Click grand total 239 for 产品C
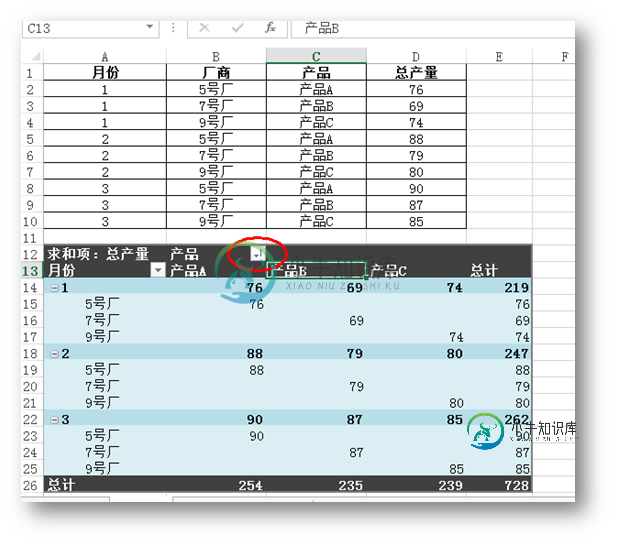Screen dimensions: 617x544 click(x=451, y=485)
